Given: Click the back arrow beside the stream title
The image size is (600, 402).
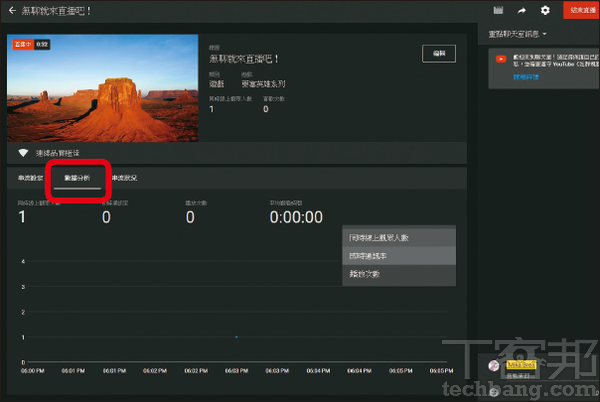Looking at the screenshot, I should 10,10.
